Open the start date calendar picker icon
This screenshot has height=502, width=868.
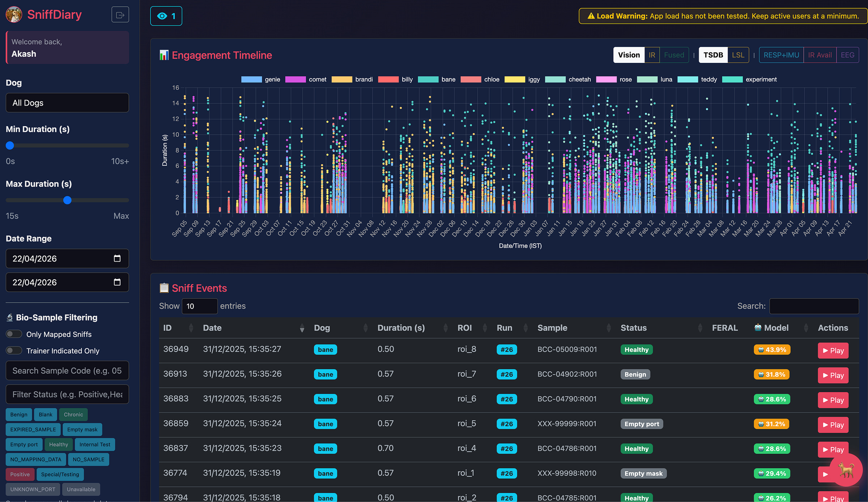point(117,258)
